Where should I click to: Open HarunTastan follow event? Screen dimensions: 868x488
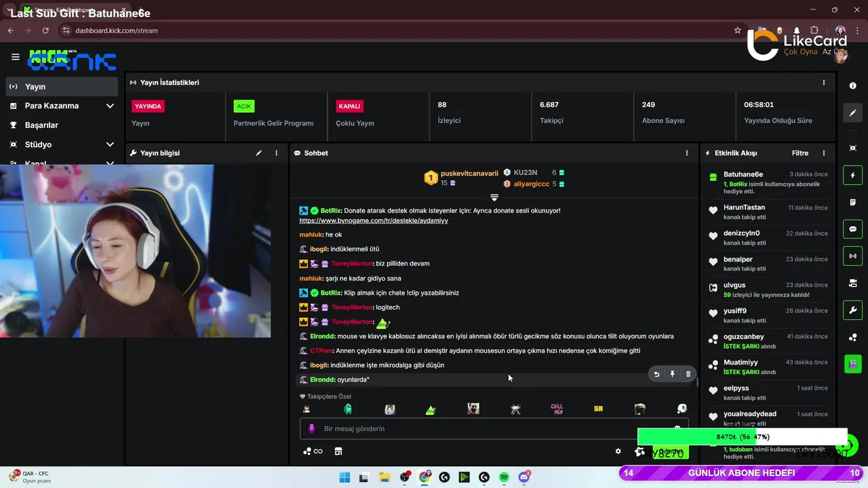tap(769, 211)
